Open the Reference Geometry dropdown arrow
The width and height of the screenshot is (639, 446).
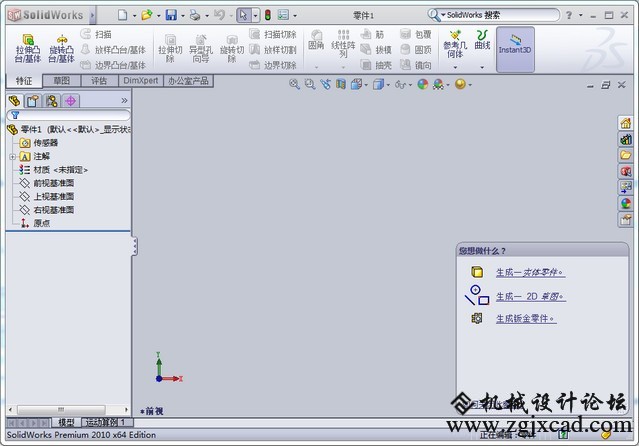pos(455,67)
